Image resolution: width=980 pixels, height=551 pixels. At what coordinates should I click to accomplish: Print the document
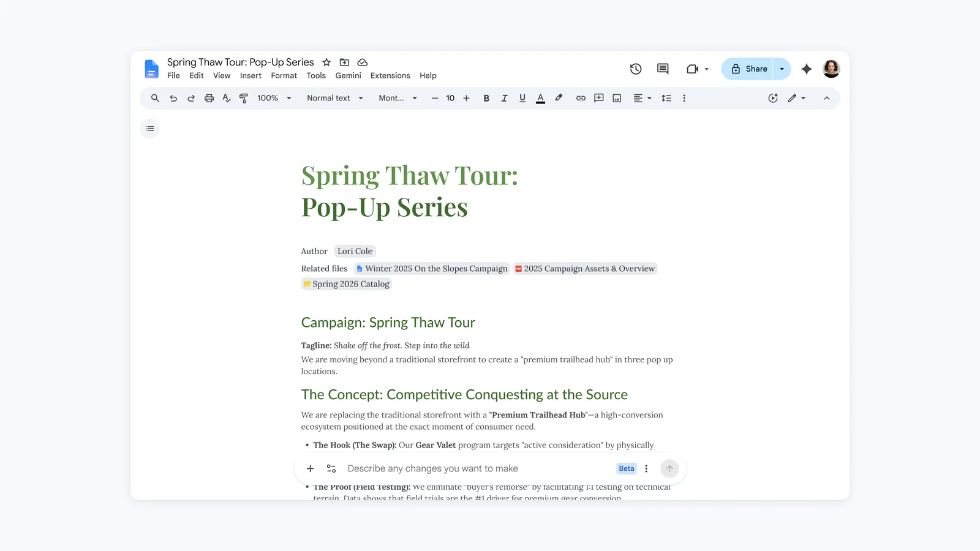[209, 98]
